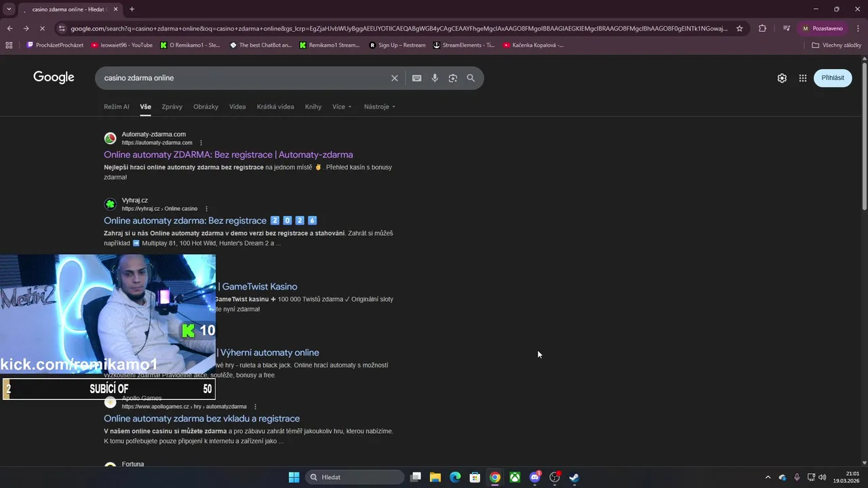
Task: Switch to Knihy results tab
Action: coord(313,106)
